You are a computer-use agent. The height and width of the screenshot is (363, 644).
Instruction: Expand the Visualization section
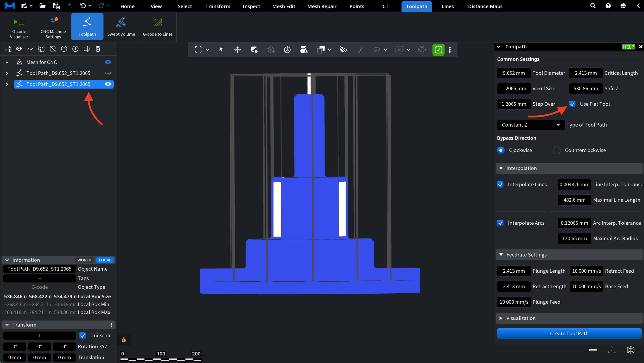[501, 318]
